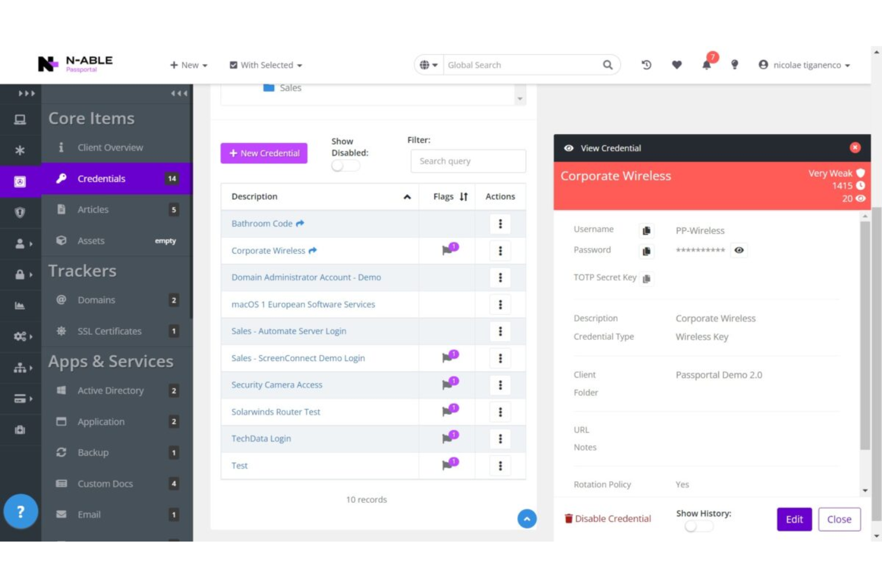Image resolution: width=882 pixels, height=588 pixels.
Task: Enable the Show Disabled toggle
Action: click(x=344, y=166)
